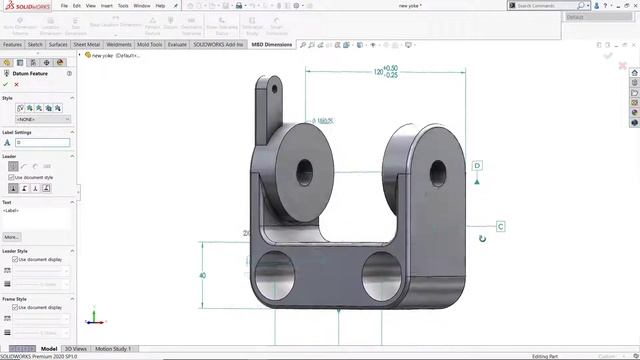This screenshot has height=360, width=640.
Task: Click the datum D label in the viewport
Action: pos(477,166)
